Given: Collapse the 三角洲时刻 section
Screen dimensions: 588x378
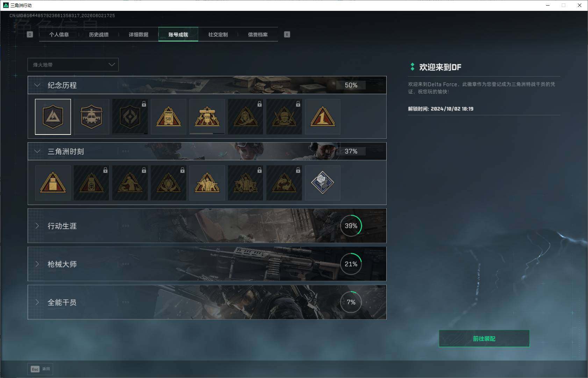Looking at the screenshot, I should point(37,151).
